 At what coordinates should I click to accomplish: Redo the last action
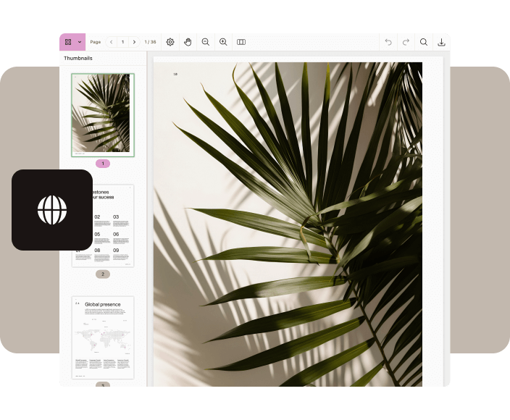406,42
